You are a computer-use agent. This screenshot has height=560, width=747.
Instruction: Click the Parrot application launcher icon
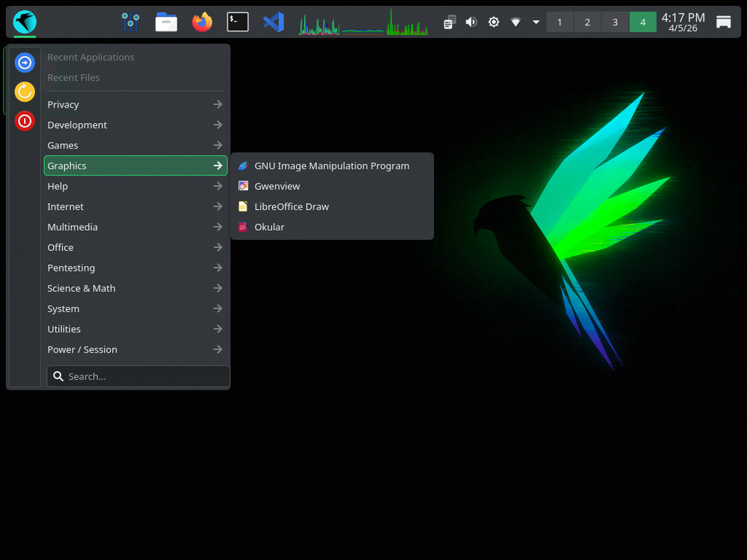(x=24, y=22)
